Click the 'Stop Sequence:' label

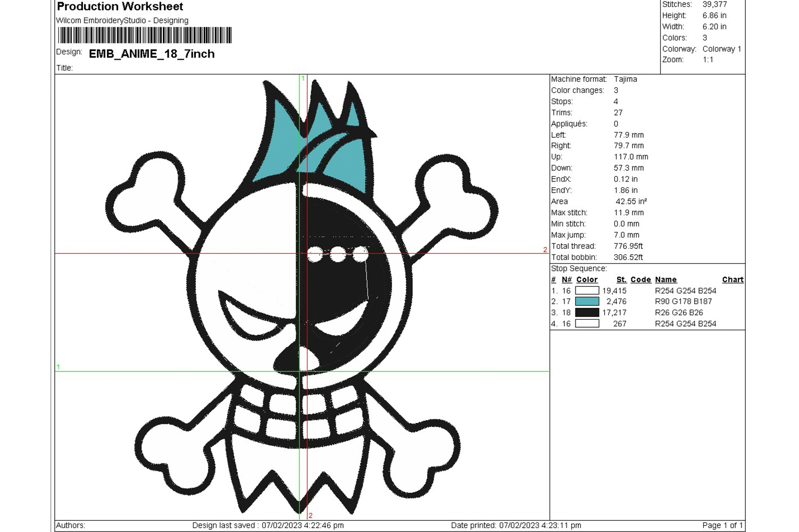579,269
